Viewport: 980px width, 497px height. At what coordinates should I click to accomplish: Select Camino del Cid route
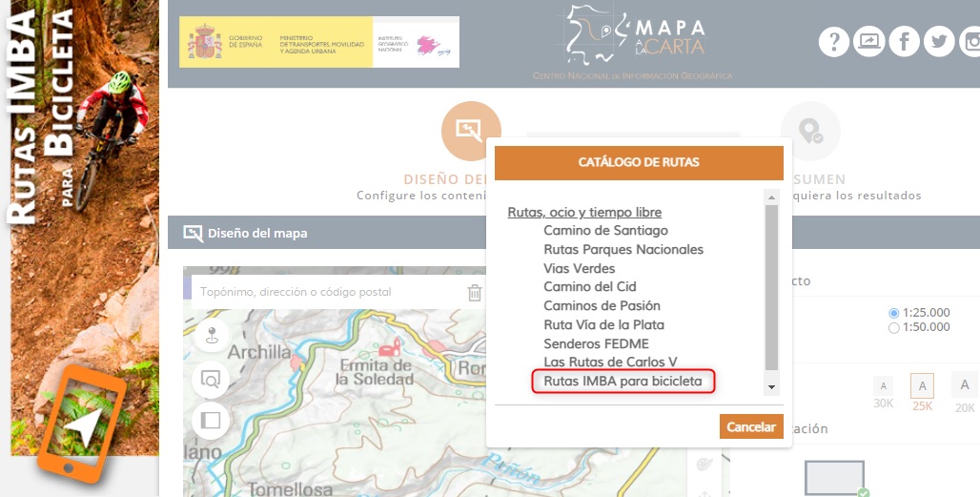(589, 286)
